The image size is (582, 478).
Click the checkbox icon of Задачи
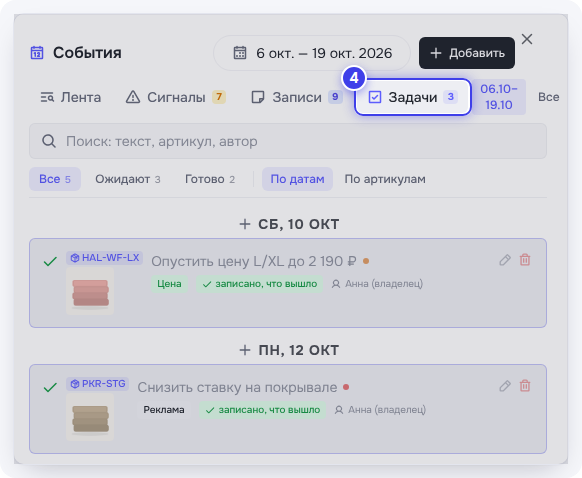point(375,97)
